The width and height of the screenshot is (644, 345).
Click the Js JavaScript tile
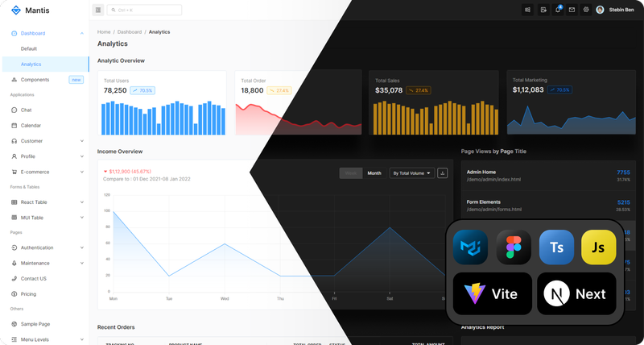click(x=598, y=247)
